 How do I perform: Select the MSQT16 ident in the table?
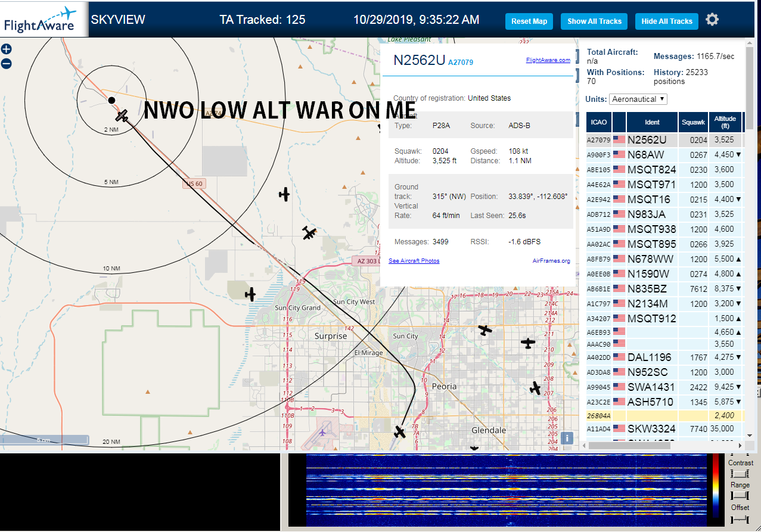649,200
